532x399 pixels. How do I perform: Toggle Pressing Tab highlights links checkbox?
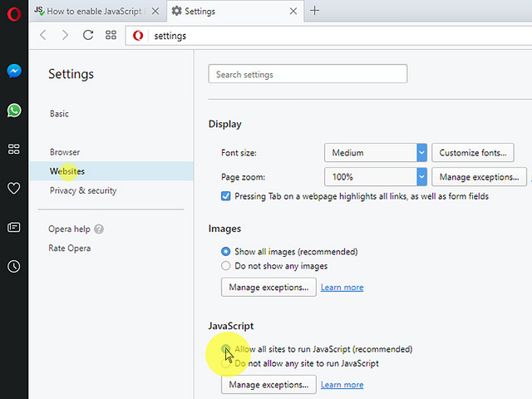(226, 197)
